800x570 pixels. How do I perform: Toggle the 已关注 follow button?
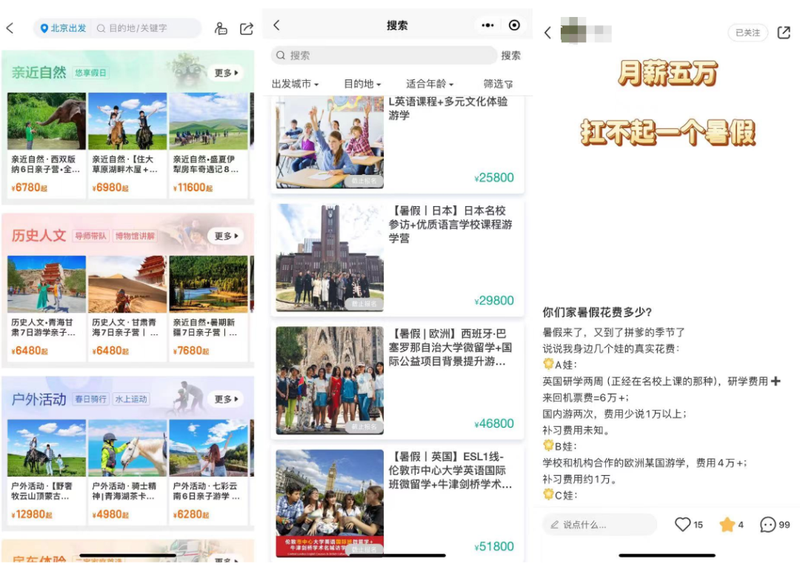tap(747, 33)
